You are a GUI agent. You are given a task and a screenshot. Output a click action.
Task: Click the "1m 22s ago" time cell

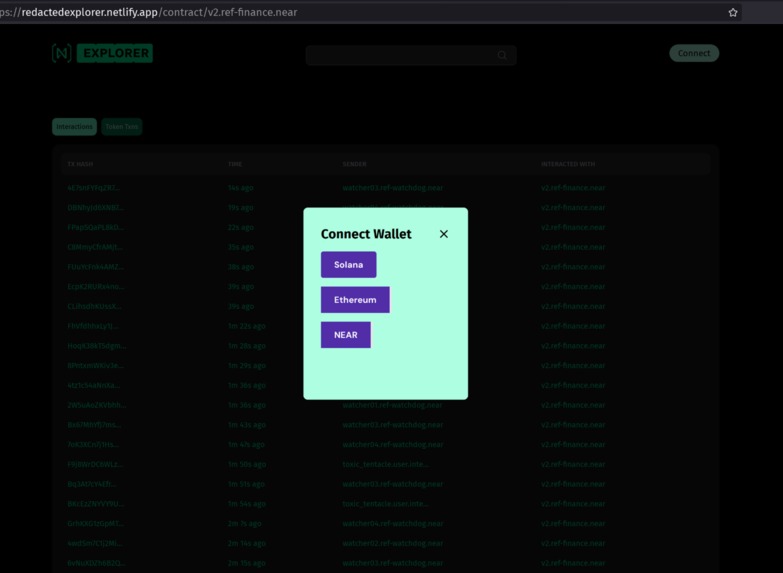coord(247,326)
